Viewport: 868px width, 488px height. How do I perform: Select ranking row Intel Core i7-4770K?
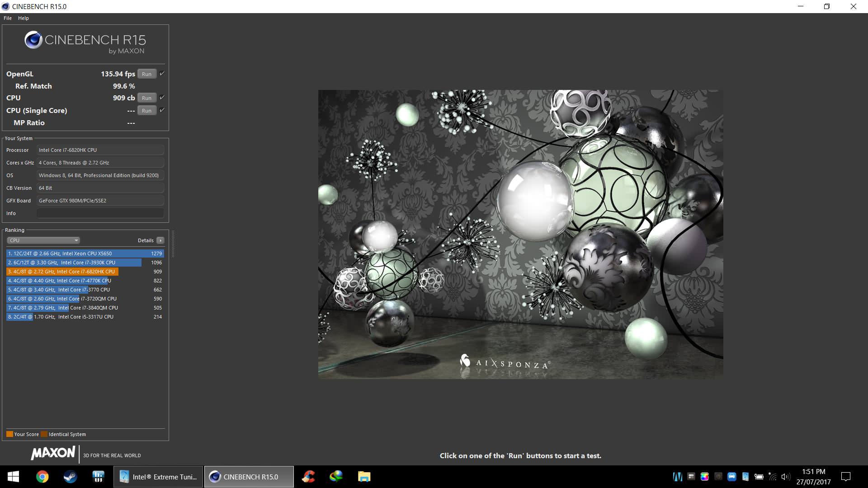point(85,281)
